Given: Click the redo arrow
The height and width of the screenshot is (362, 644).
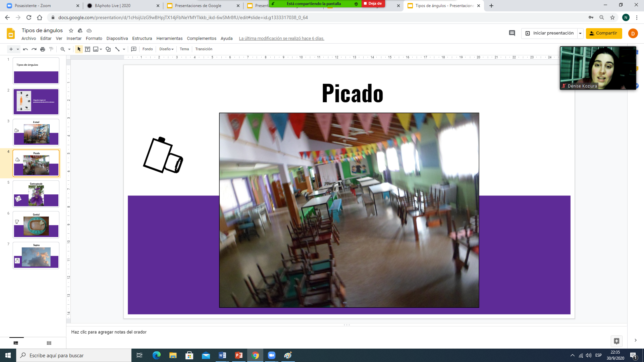Looking at the screenshot, I should (x=34, y=49).
